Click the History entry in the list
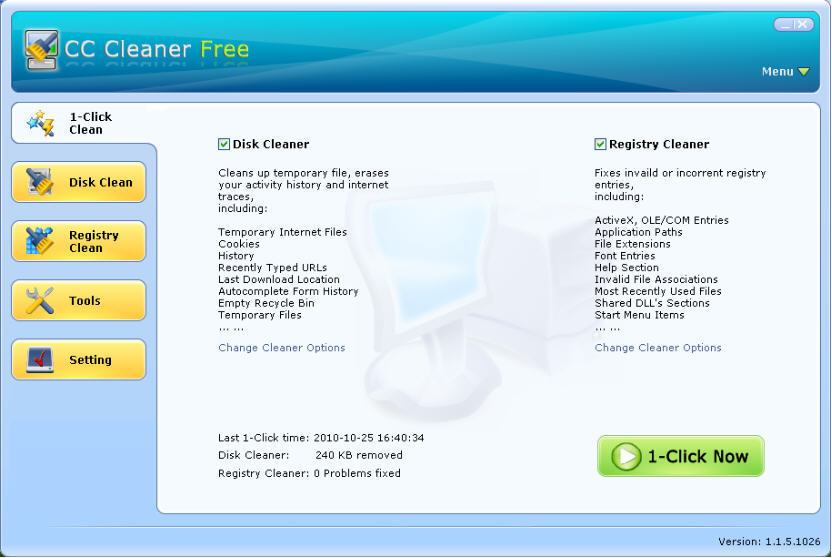The height and width of the screenshot is (558, 832). pos(236,256)
